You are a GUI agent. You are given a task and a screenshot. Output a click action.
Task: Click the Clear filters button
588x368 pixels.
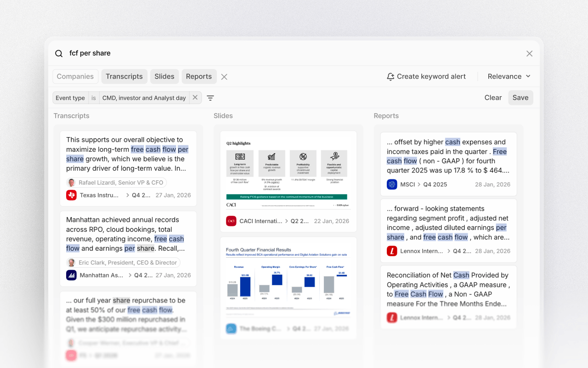coord(493,98)
